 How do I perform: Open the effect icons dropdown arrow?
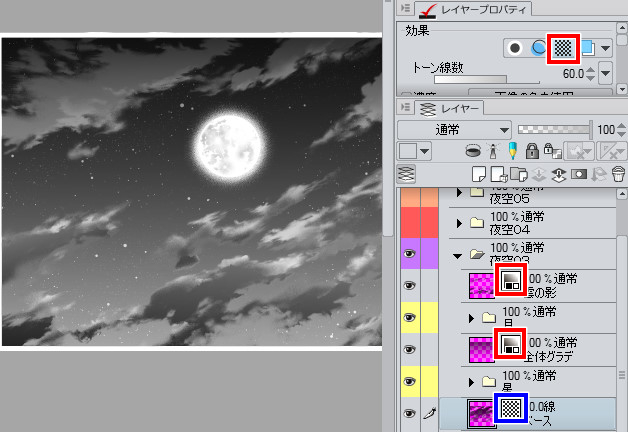[605, 48]
